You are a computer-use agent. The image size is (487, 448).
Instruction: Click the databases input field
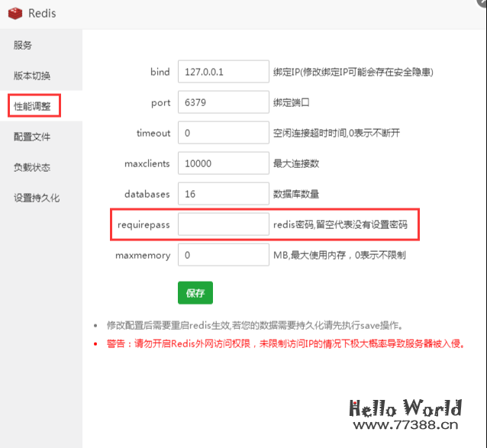(224, 194)
